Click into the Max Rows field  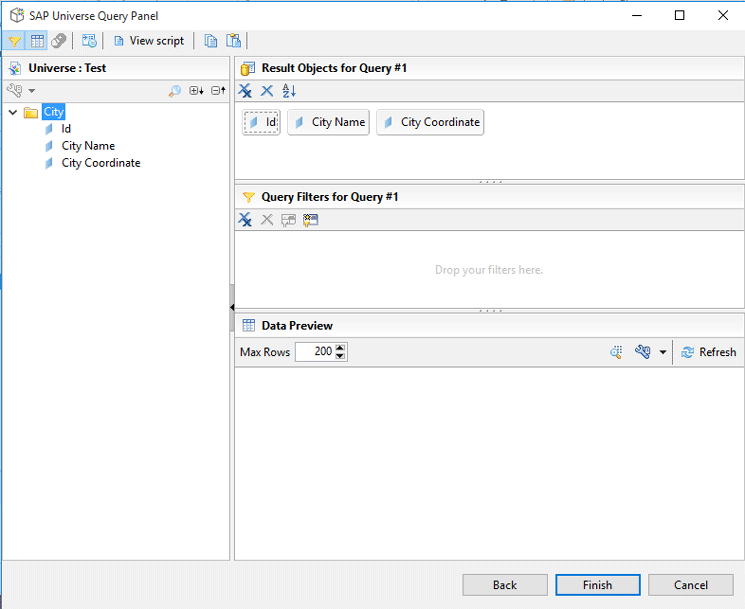tap(315, 352)
